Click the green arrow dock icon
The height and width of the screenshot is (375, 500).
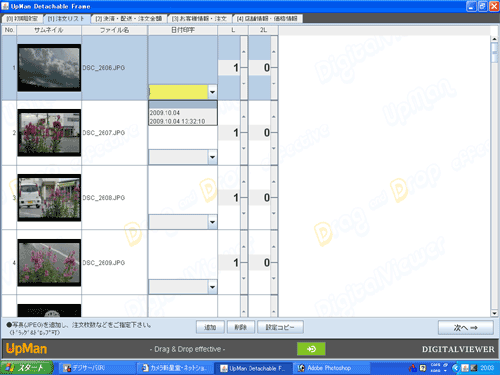[311, 349]
